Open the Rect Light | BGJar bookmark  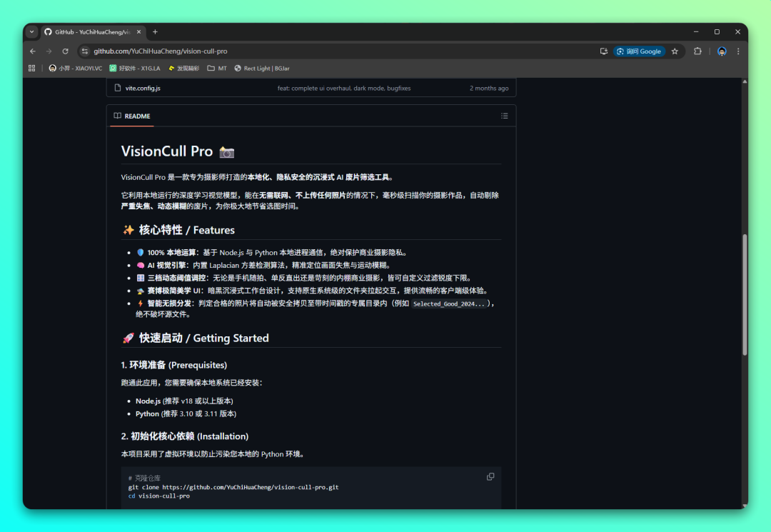[x=261, y=69]
